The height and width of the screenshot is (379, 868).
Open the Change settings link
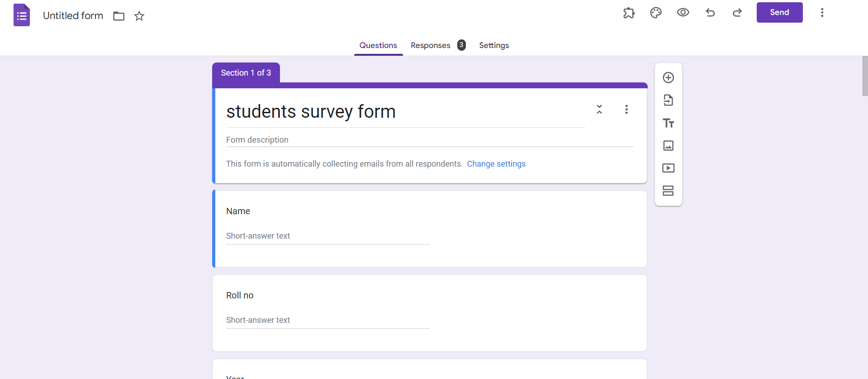(x=496, y=164)
